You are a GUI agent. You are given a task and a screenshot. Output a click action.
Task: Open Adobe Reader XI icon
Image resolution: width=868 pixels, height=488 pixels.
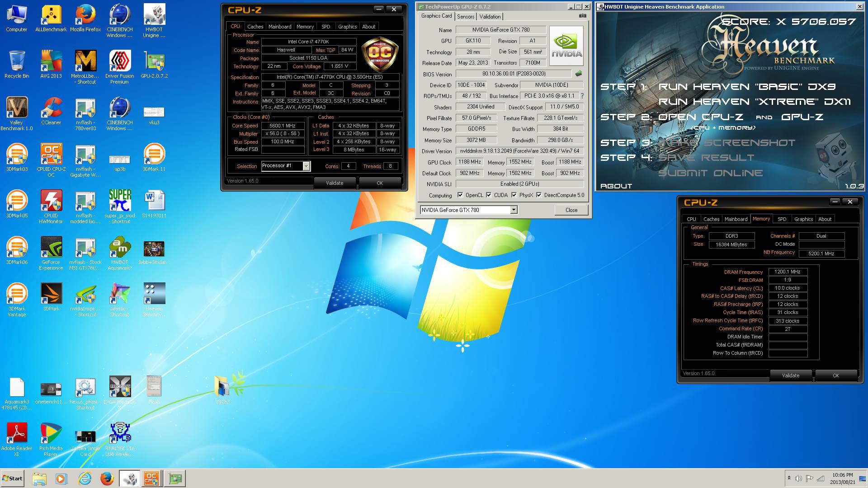click(x=17, y=440)
